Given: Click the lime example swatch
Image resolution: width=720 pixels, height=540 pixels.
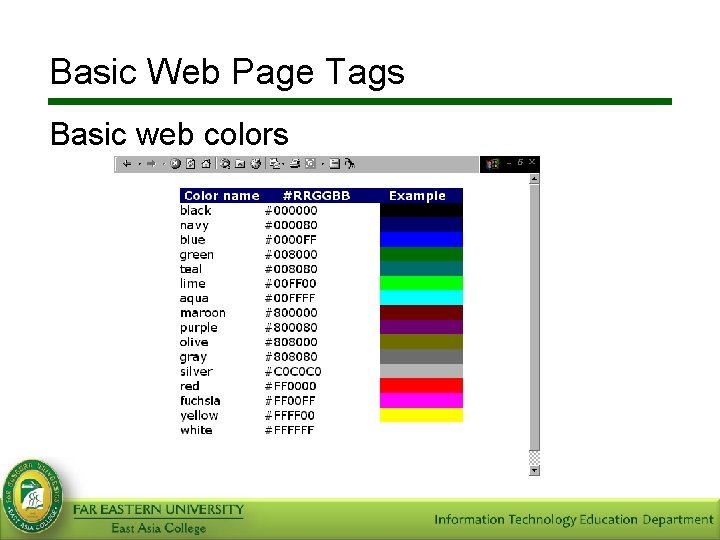Looking at the screenshot, I should pos(421,283).
